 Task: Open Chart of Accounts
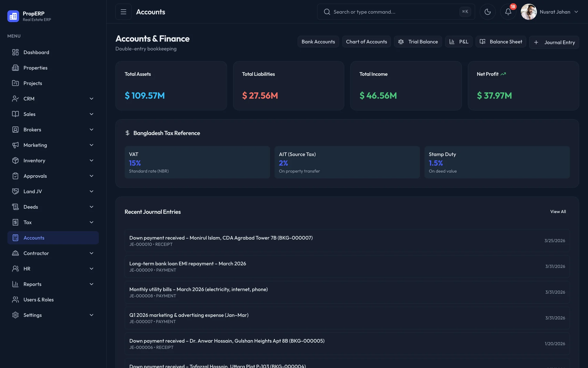pyautogui.click(x=366, y=42)
